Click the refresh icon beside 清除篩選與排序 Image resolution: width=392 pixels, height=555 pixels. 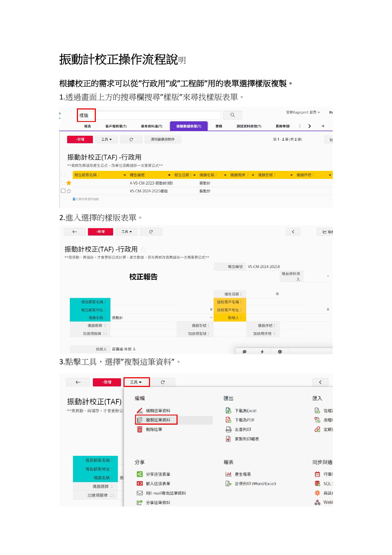pyautogui.click(x=131, y=140)
